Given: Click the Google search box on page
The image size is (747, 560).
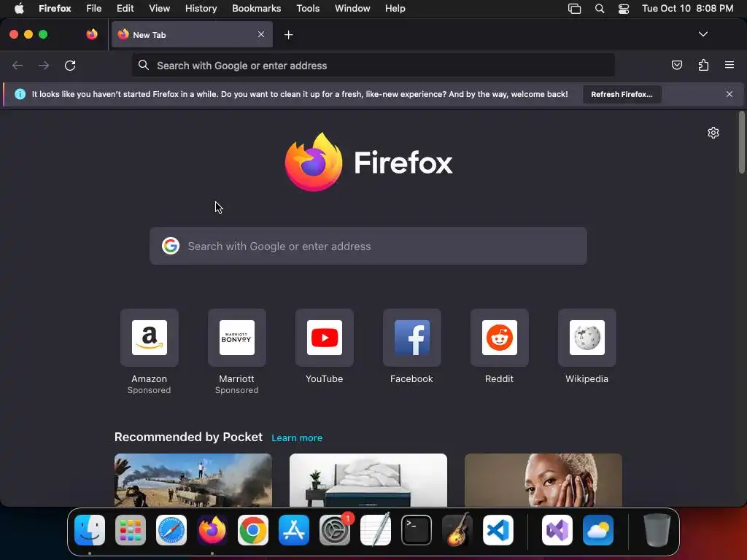Looking at the screenshot, I should tap(368, 246).
